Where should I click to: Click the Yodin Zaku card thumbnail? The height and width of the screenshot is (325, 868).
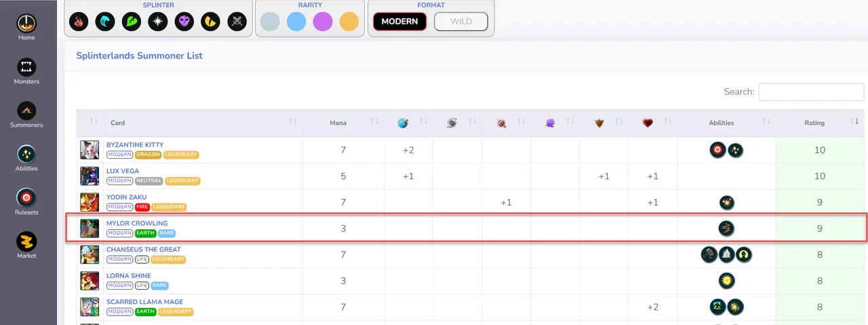[x=90, y=202]
